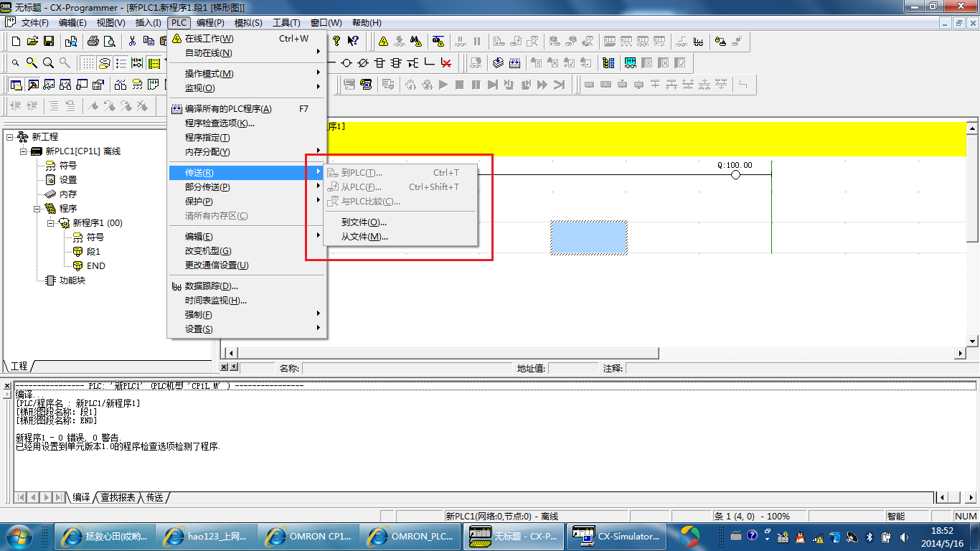Click the yellow warning work-online icon
This screenshot has height=551, width=980.
pos(383,42)
